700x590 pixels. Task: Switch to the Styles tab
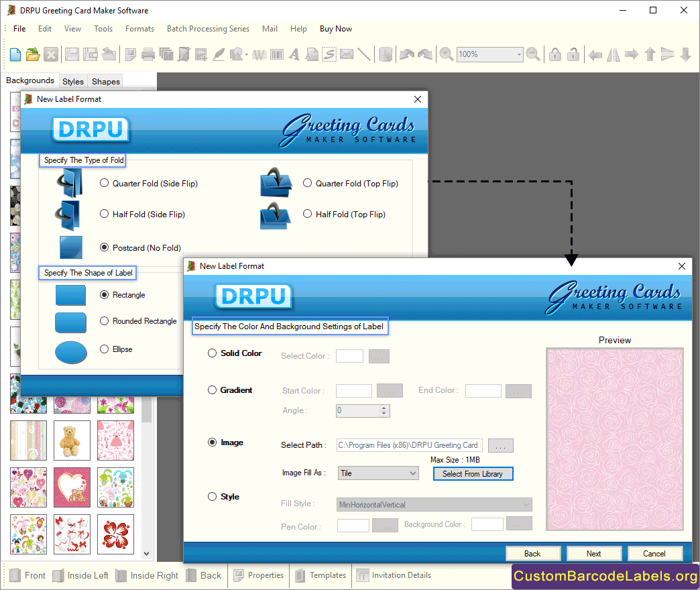click(73, 81)
